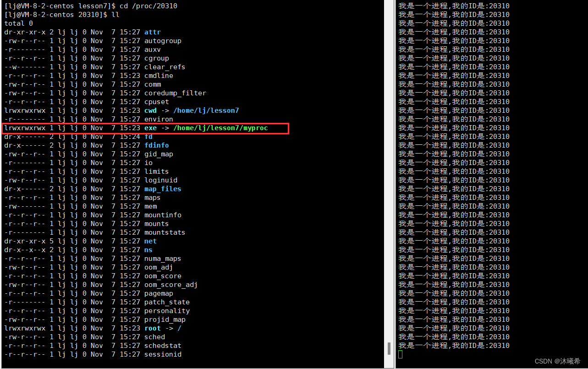The width and height of the screenshot is (588, 369).
Task: Select the 'autogroup' file entry
Action: click(x=163, y=41)
